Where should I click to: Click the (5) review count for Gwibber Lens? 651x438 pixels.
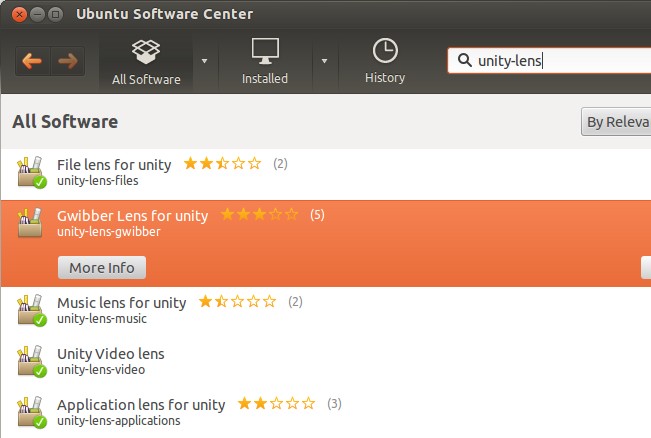point(317,215)
